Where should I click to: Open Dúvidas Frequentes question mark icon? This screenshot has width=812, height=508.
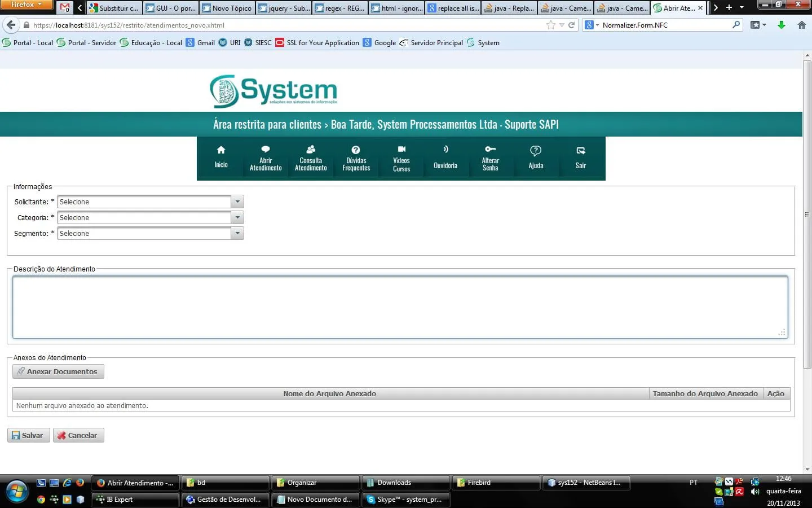coord(356,150)
